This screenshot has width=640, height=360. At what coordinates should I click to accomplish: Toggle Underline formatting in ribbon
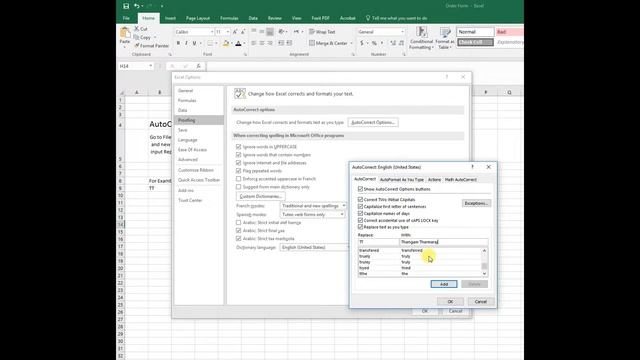tap(194, 43)
